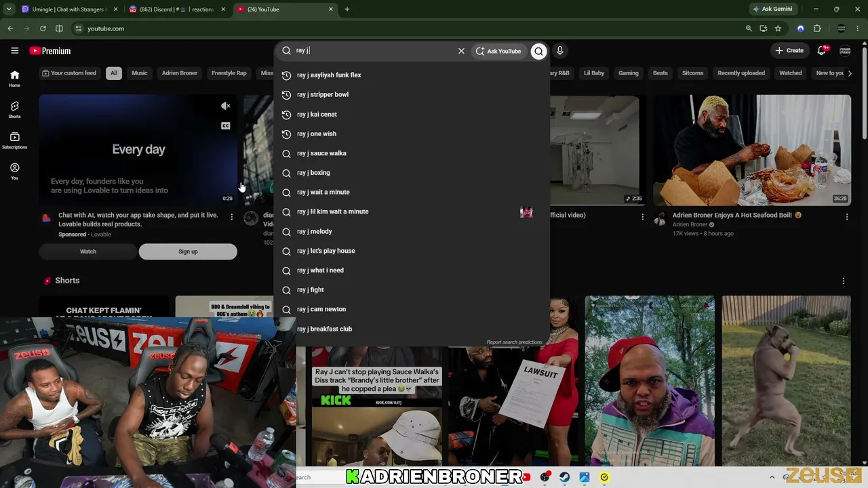Click the Create button
868x488 pixels.
[x=790, y=51]
